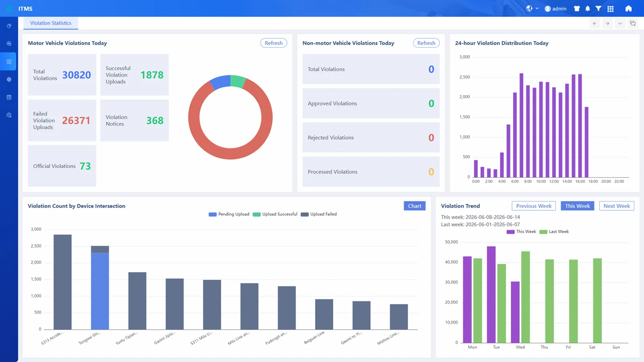Open the t-shirt theme icon
The width and height of the screenshot is (644, 362).
[577, 8]
